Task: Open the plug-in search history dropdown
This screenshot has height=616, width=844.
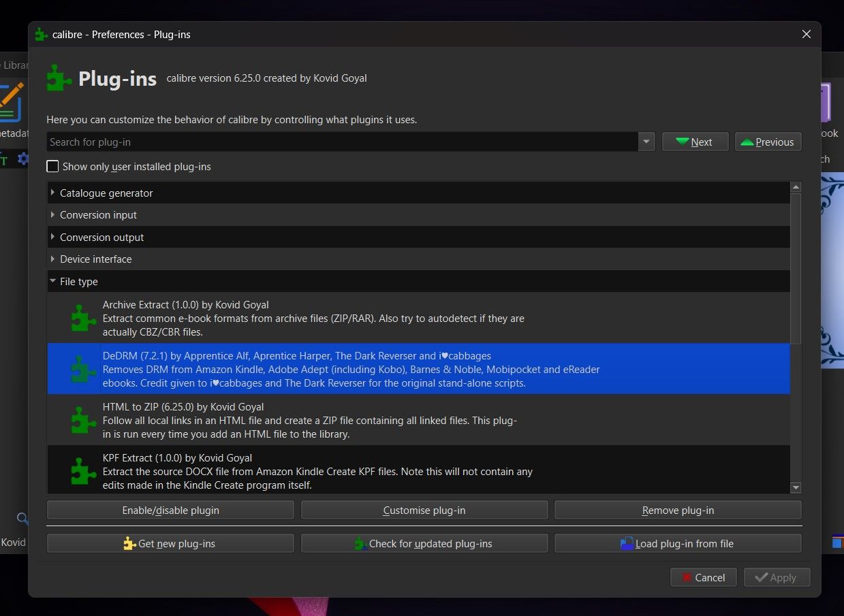Action: pyautogui.click(x=645, y=142)
